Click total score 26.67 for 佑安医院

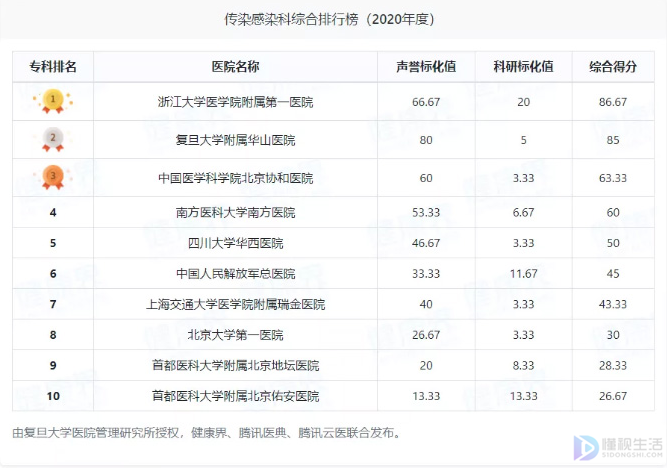613,396
